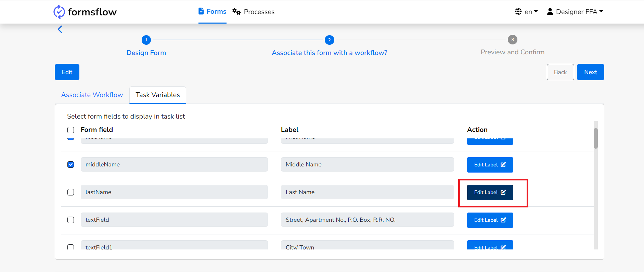Click the formsflow logo icon

click(x=59, y=12)
